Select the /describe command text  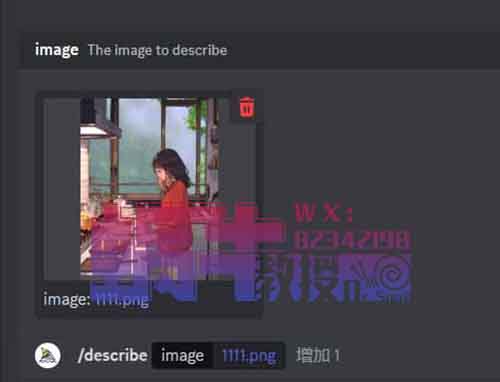tap(112, 356)
